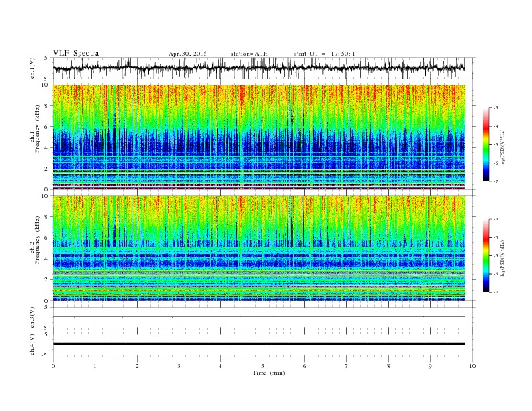532x411 pixels.
Task: Click the 'ch.4(V)' axis label
Action: (32, 345)
